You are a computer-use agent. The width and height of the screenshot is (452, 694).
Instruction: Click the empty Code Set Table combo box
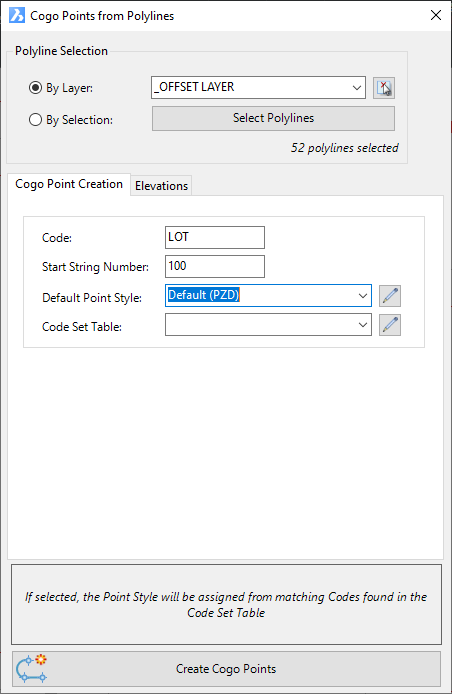[x=268, y=325]
